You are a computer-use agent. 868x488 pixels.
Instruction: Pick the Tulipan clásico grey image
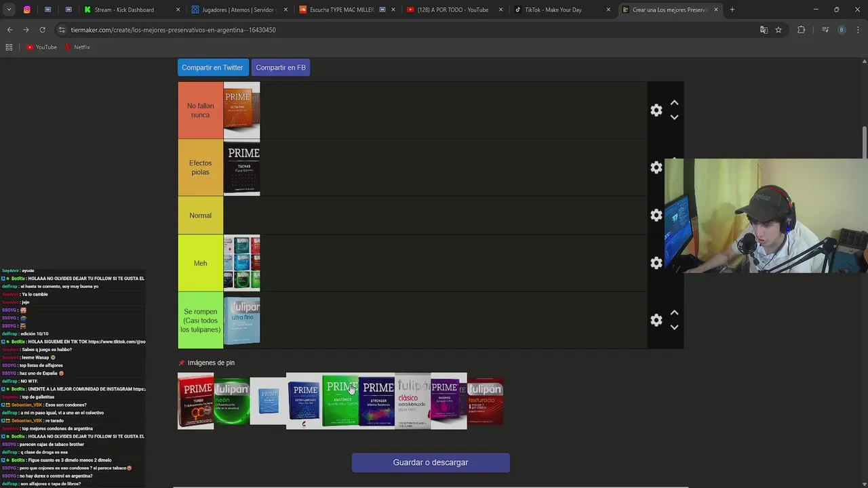point(412,401)
